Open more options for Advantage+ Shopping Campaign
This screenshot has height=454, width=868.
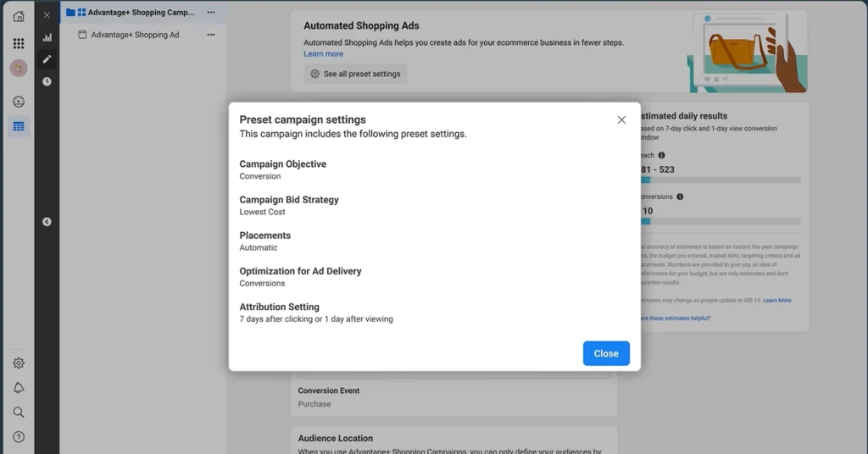tap(211, 12)
